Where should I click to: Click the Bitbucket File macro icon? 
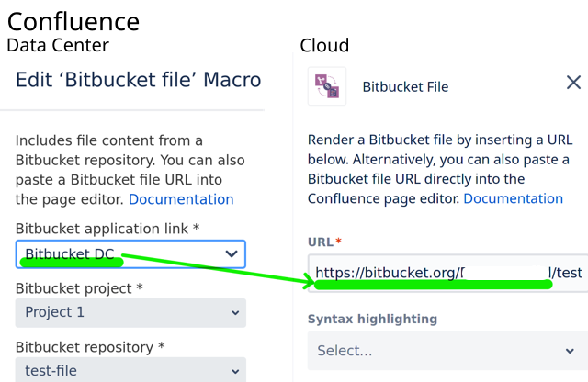(327, 86)
